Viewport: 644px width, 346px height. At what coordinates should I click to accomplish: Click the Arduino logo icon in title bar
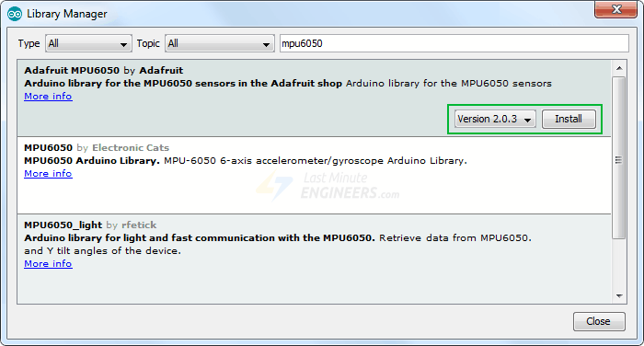pos(15,14)
